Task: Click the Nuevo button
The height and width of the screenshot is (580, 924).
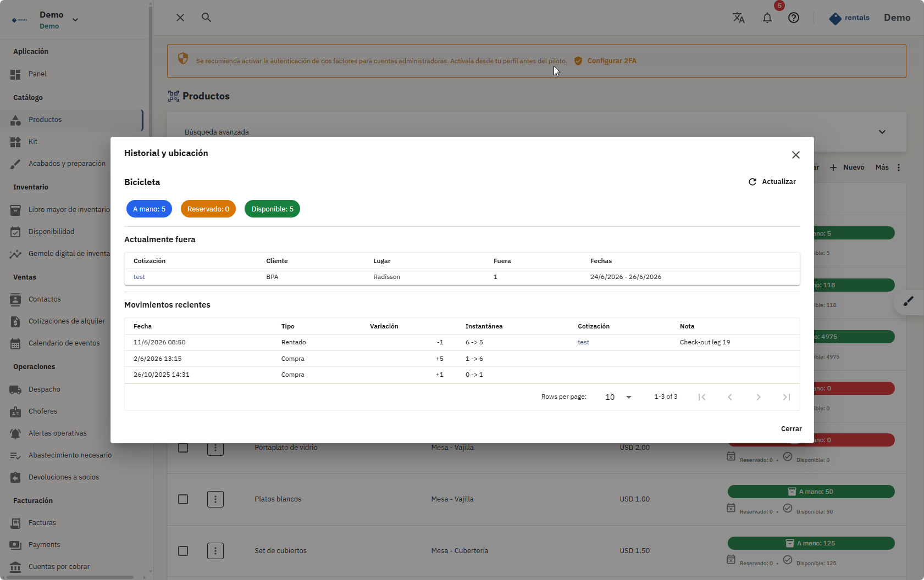Action: (x=847, y=168)
